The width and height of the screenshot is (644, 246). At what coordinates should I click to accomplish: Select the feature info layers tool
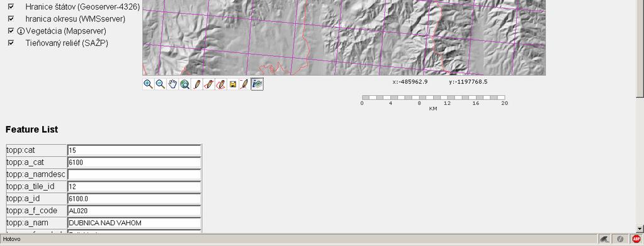pyautogui.click(x=257, y=85)
